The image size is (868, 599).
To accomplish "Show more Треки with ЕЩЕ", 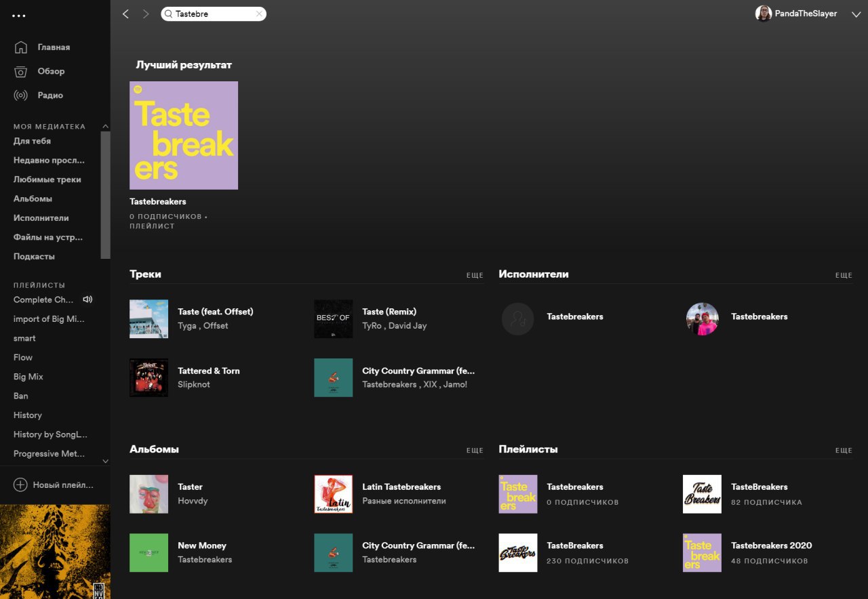I will pyautogui.click(x=475, y=276).
